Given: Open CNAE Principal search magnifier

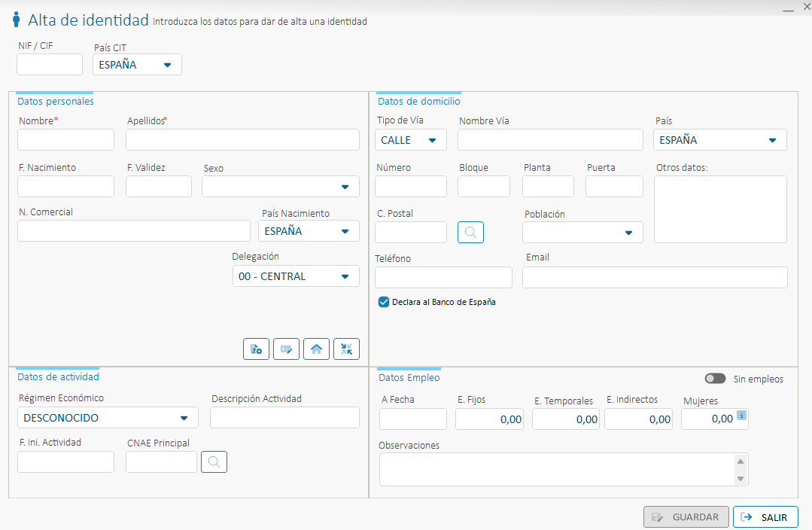Looking at the screenshot, I should 214,462.
